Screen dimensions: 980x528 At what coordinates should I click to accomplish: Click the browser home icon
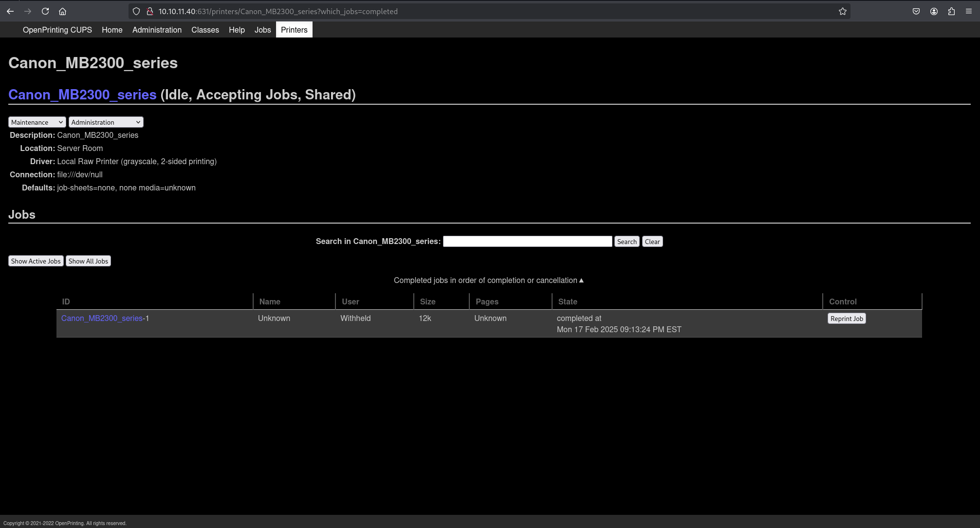click(62, 11)
